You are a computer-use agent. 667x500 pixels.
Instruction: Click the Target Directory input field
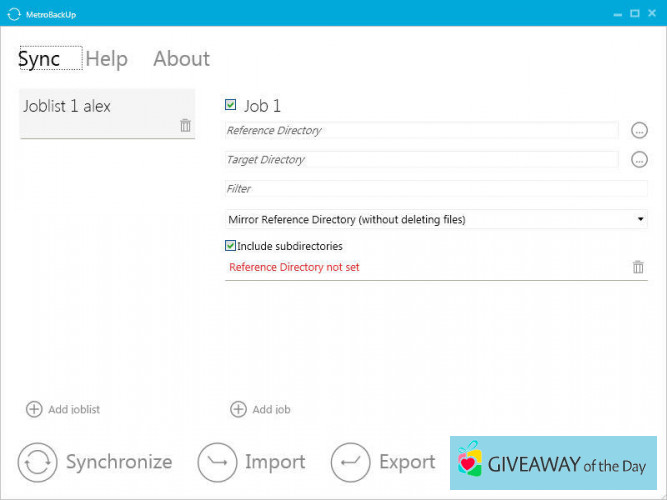click(420, 160)
